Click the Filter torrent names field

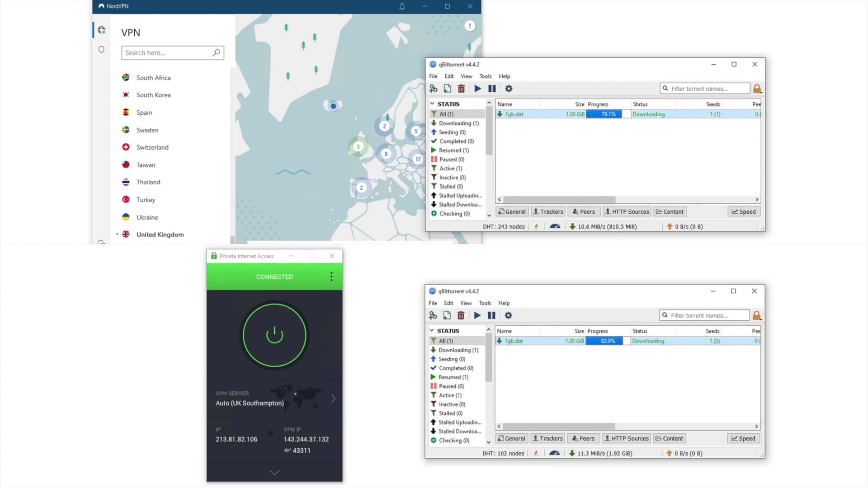pos(704,89)
